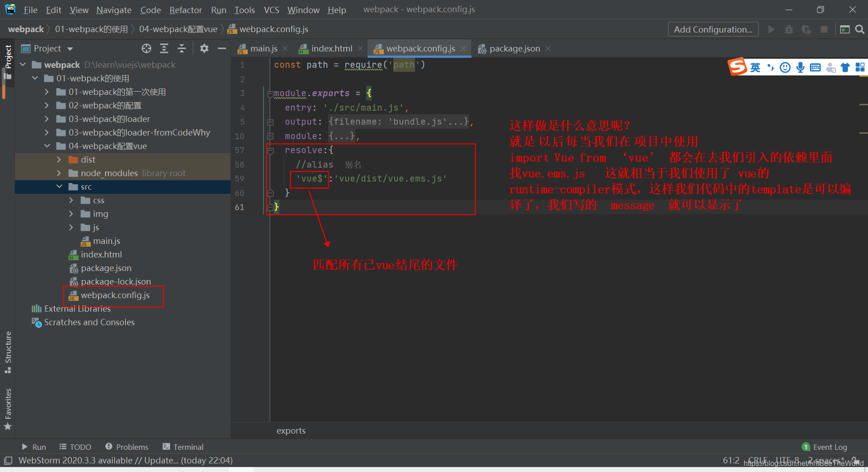The height and width of the screenshot is (472, 868).
Task: Click the locate (select opened file) icon
Action: coord(146,48)
